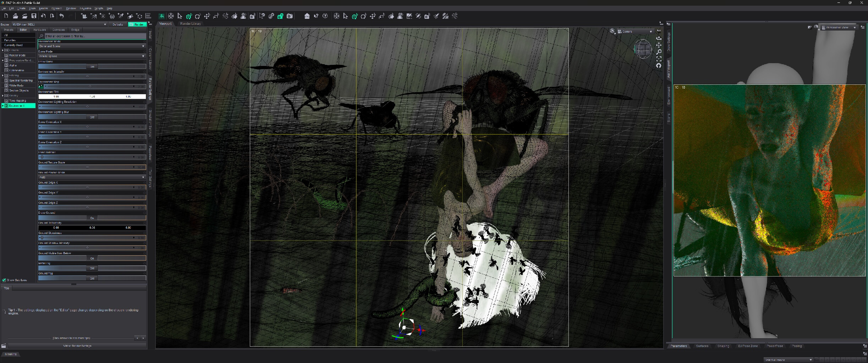Toggle Environment Lighting Blur switch
This screenshot has height=363, width=868.
coord(92,117)
